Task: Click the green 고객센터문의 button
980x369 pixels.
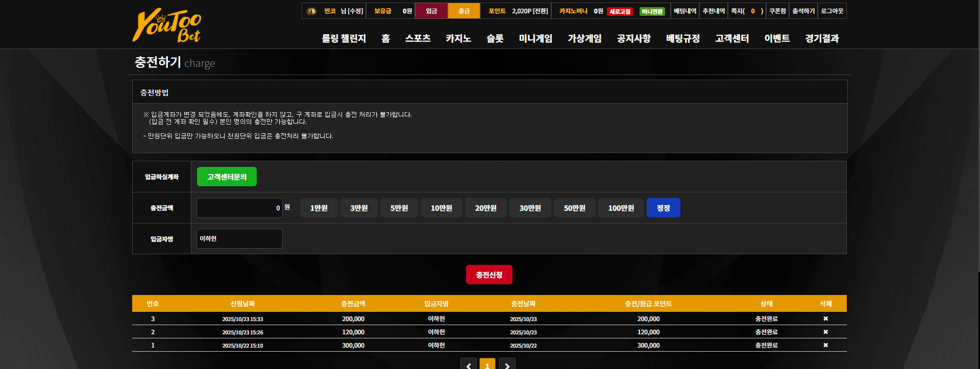Action: 227,177
